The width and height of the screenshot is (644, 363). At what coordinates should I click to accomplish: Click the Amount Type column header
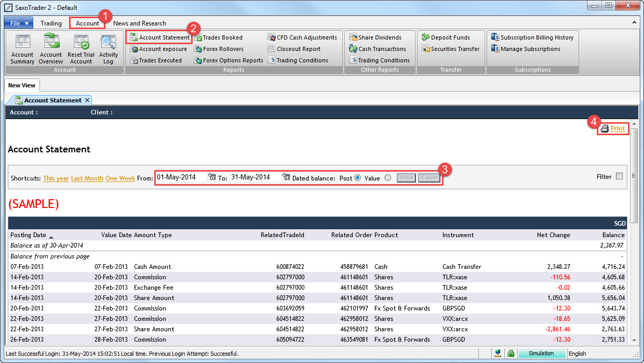tap(153, 235)
